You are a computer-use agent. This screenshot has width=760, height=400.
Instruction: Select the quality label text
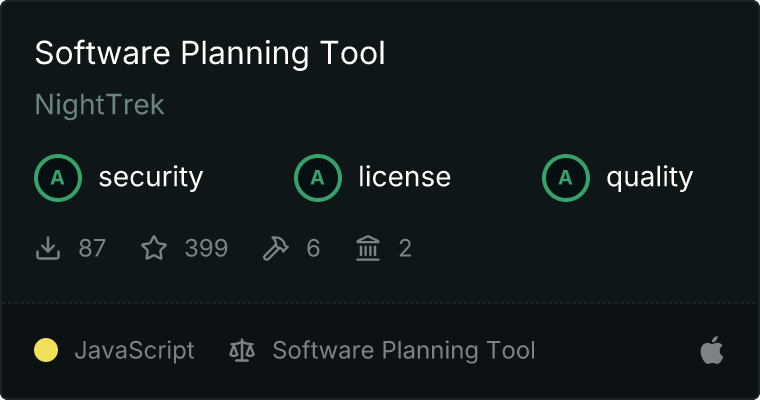pos(649,178)
